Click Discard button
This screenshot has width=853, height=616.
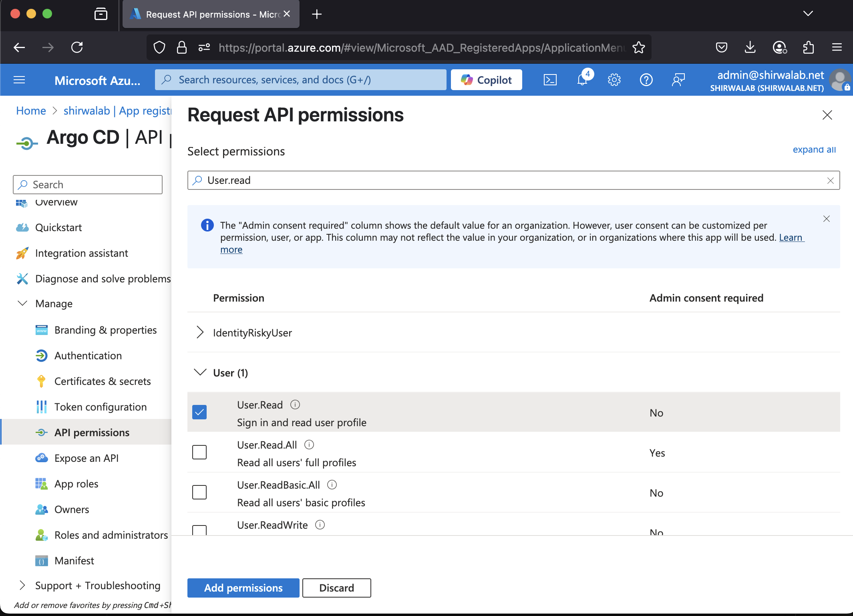[337, 588]
